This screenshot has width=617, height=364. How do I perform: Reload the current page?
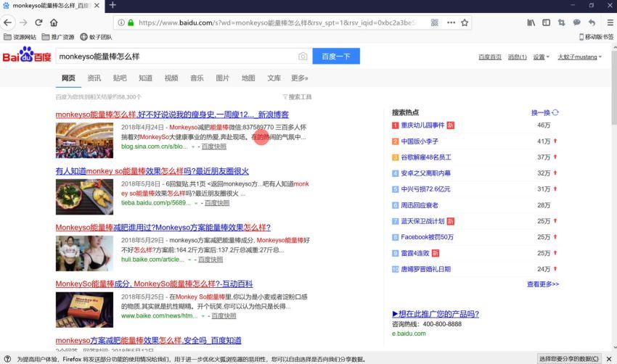(x=38, y=22)
